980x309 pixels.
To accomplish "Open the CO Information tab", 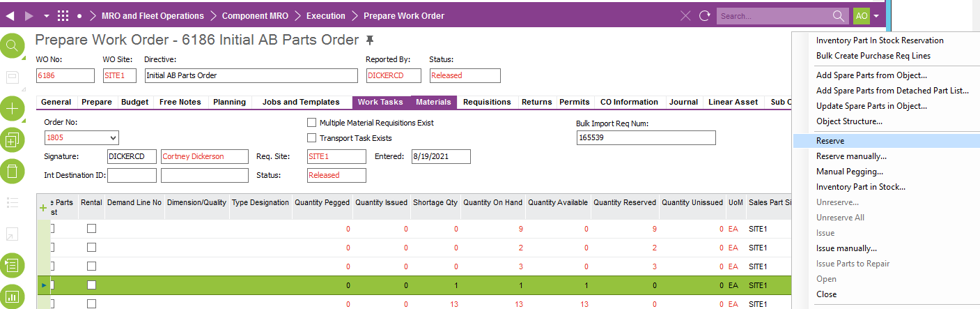I will pos(630,102).
